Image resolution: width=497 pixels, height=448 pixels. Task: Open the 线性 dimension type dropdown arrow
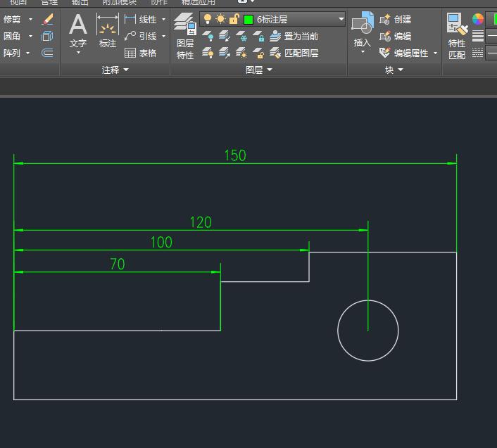coord(163,19)
